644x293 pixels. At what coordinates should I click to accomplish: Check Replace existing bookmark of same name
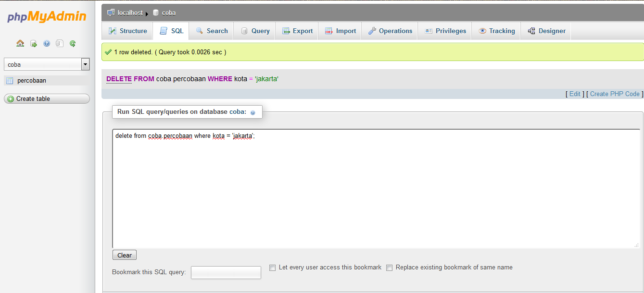(x=390, y=268)
